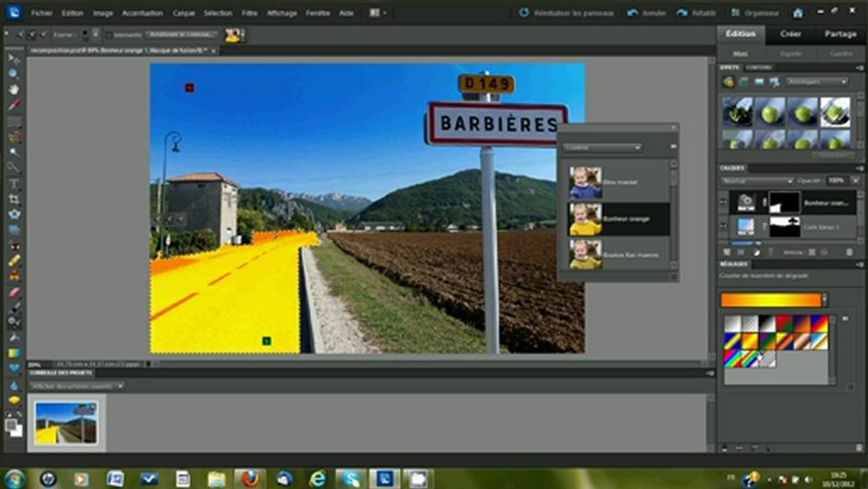
Task: Switch to the Partage tab
Action: (x=840, y=34)
